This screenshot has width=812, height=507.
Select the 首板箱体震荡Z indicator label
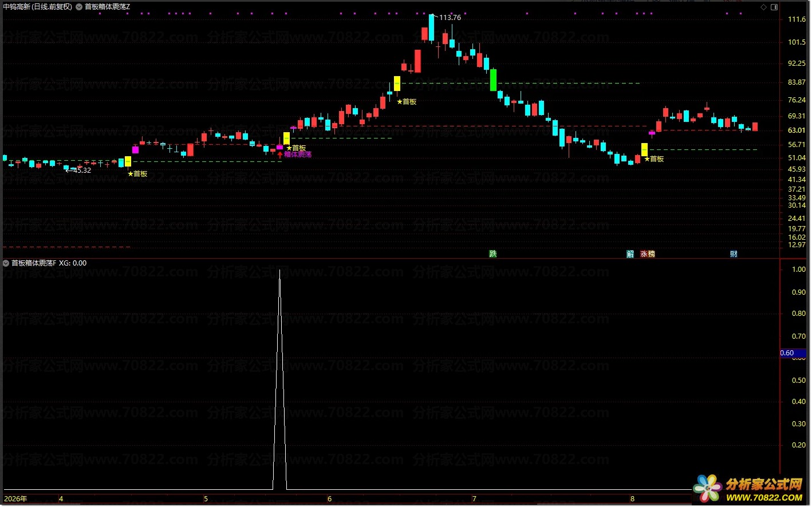(107, 7)
